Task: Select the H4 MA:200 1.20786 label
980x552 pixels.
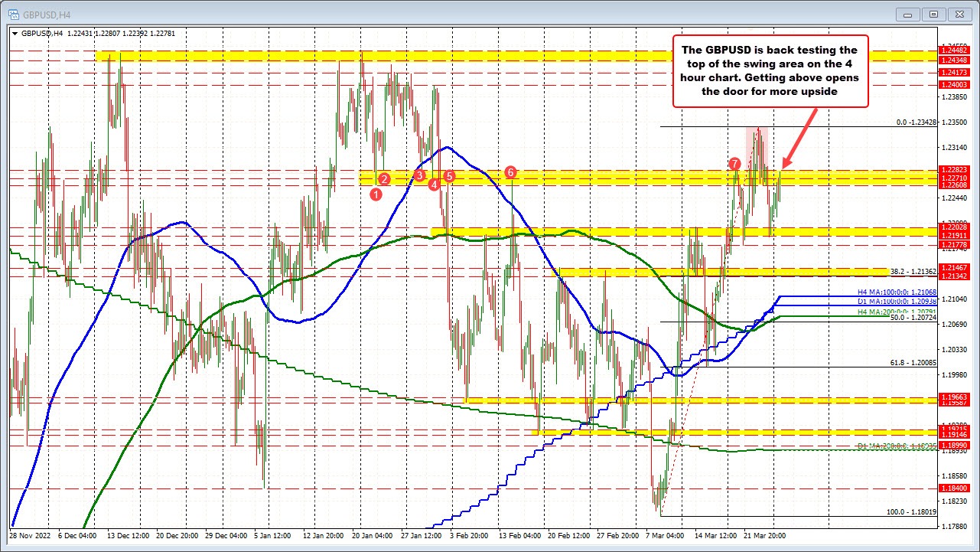Action: click(897, 311)
